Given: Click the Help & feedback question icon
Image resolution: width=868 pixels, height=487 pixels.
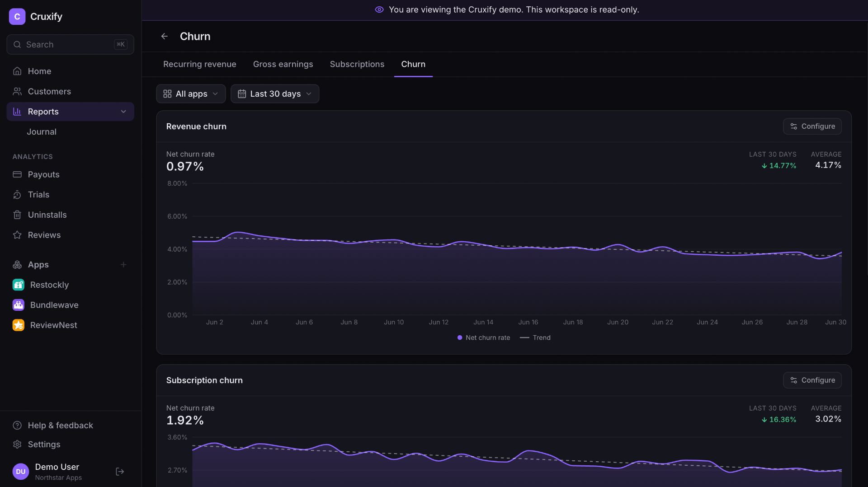Looking at the screenshot, I should 17,426.
